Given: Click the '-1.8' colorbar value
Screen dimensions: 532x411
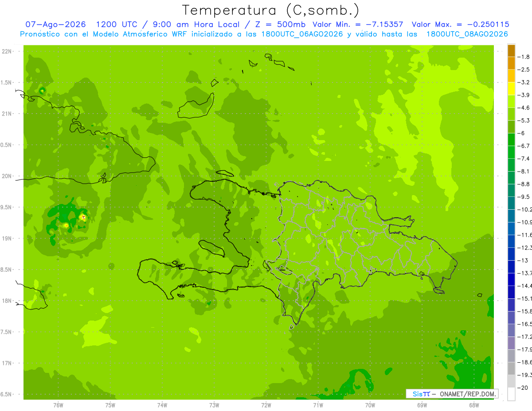Looking at the screenshot, I should coord(524,57).
